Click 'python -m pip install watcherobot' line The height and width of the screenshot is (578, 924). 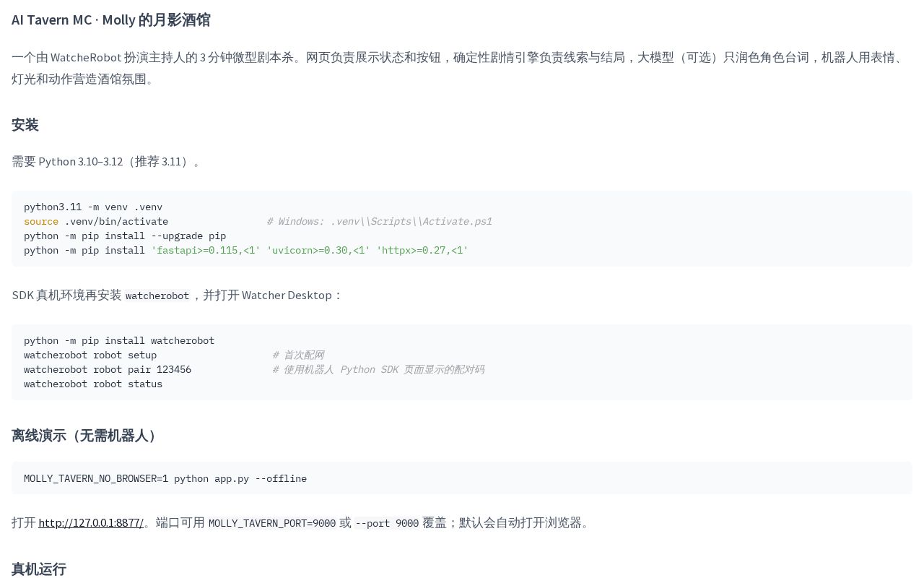coord(119,340)
